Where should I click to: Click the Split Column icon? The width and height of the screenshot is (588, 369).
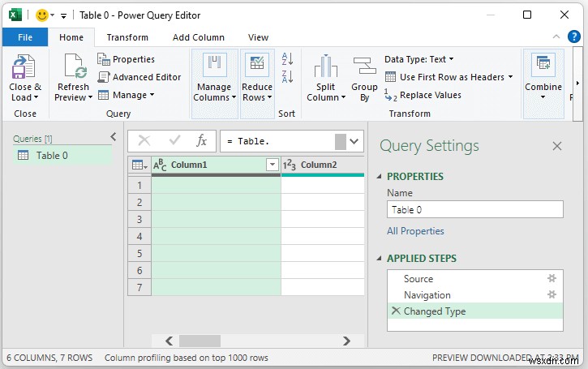pos(325,66)
